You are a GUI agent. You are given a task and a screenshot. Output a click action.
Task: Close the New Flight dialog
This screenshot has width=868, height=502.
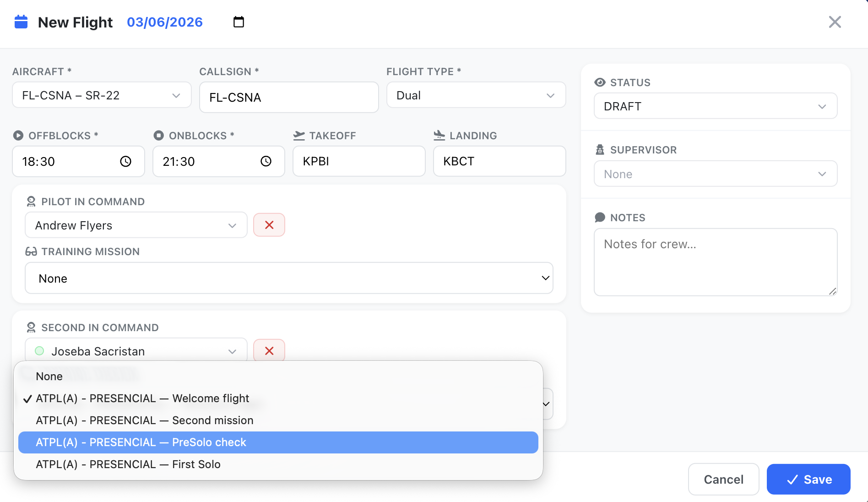coord(835,22)
